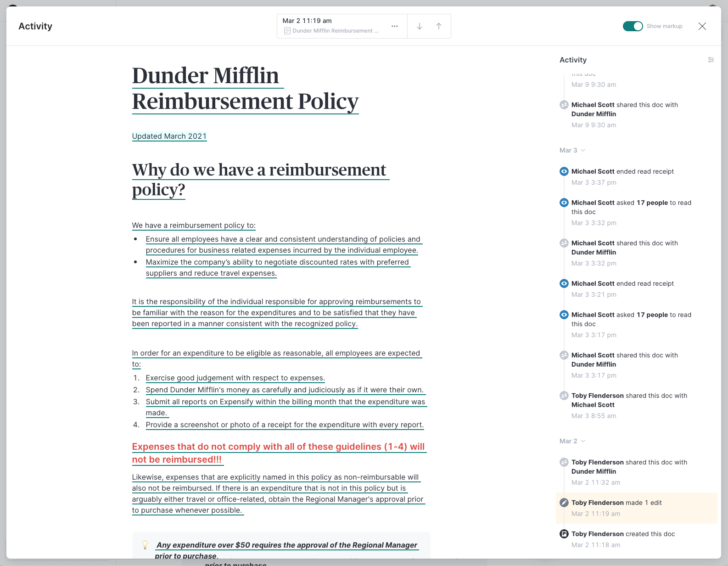This screenshot has width=728, height=566.
Task: Click share icon for Mar 9 9:30 am entry
Action: pos(564,105)
